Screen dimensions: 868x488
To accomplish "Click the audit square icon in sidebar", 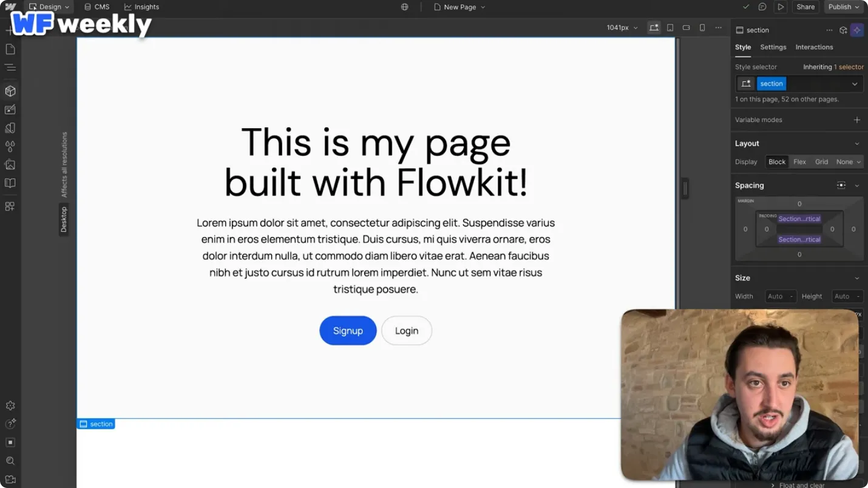I will [x=10, y=442].
